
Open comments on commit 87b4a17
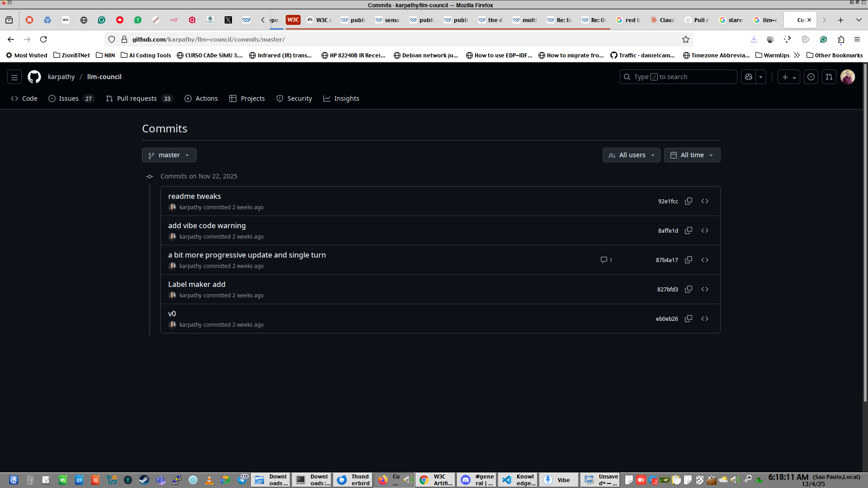coord(606,260)
